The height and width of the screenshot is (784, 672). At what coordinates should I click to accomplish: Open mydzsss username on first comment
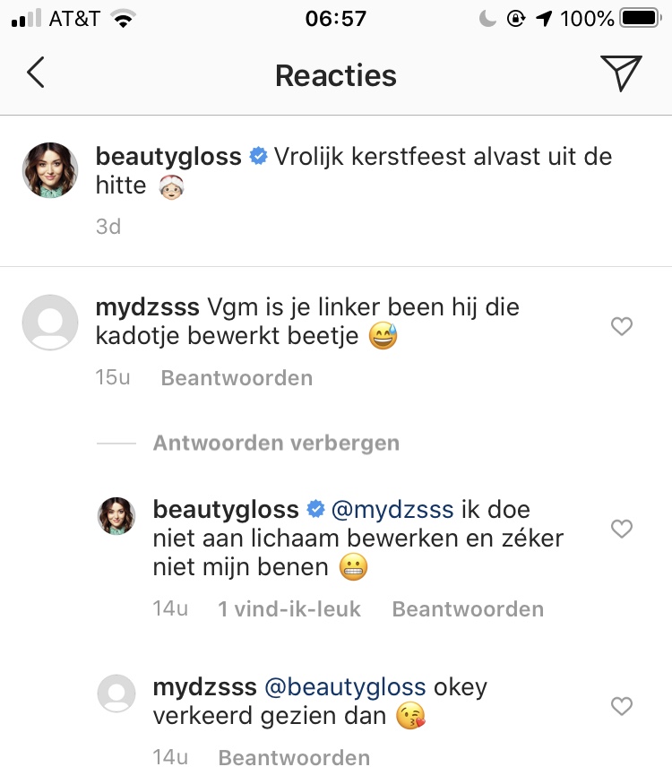pos(147,307)
